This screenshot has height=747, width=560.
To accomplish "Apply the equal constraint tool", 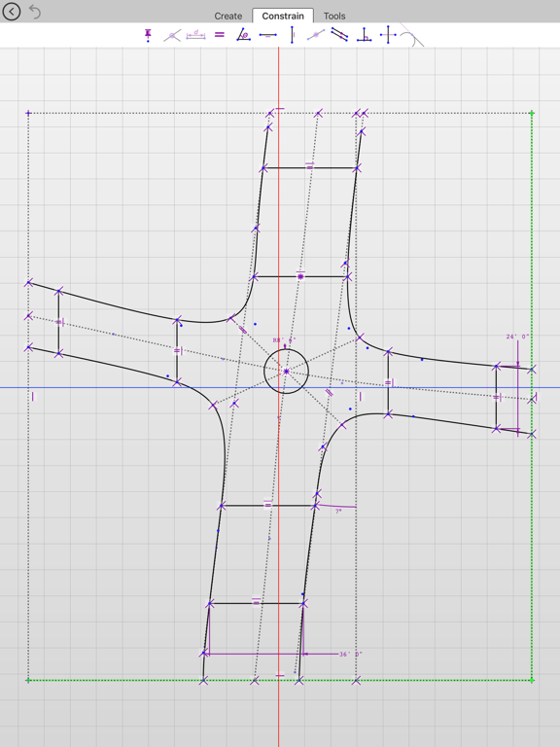I will 219,35.
